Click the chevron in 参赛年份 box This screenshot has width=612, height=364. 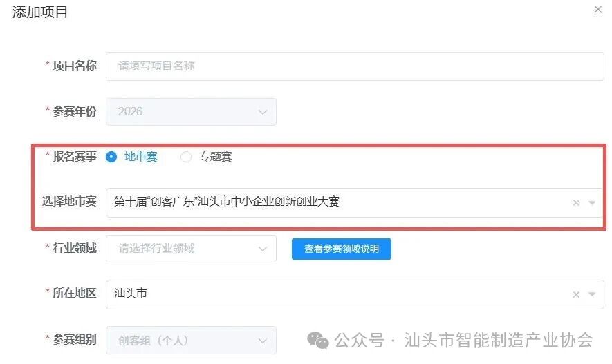(x=263, y=113)
